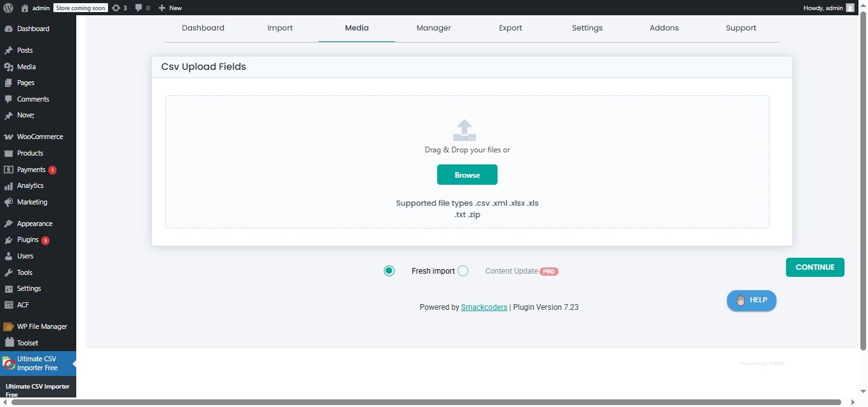Click the WordPress logo in the admin bar
This screenshot has width=868, height=407.
(7, 7)
